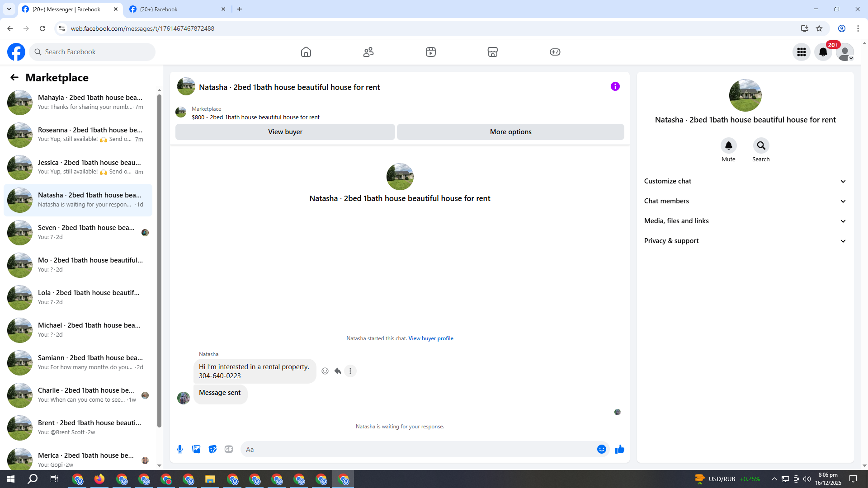Expand Customize chat section
The width and height of the screenshot is (868, 488).
point(745,181)
